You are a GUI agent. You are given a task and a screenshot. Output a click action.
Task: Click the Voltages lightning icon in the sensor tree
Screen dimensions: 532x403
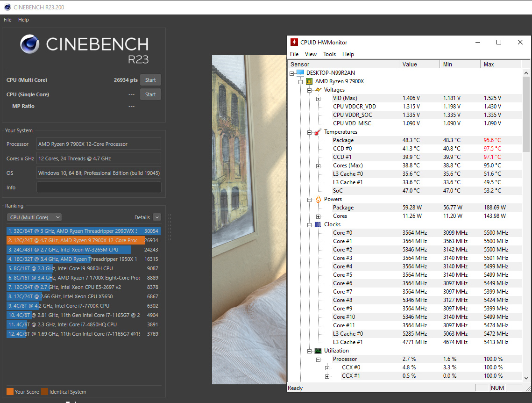point(318,90)
